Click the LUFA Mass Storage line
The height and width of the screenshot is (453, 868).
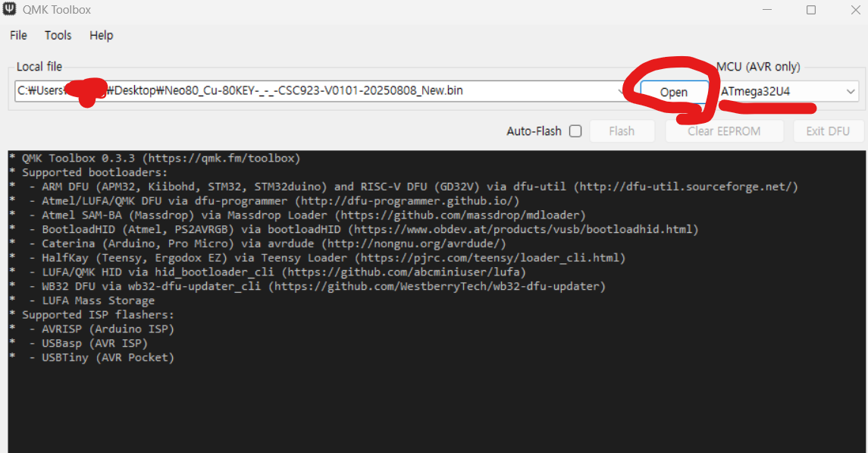(x=91, y=300)
